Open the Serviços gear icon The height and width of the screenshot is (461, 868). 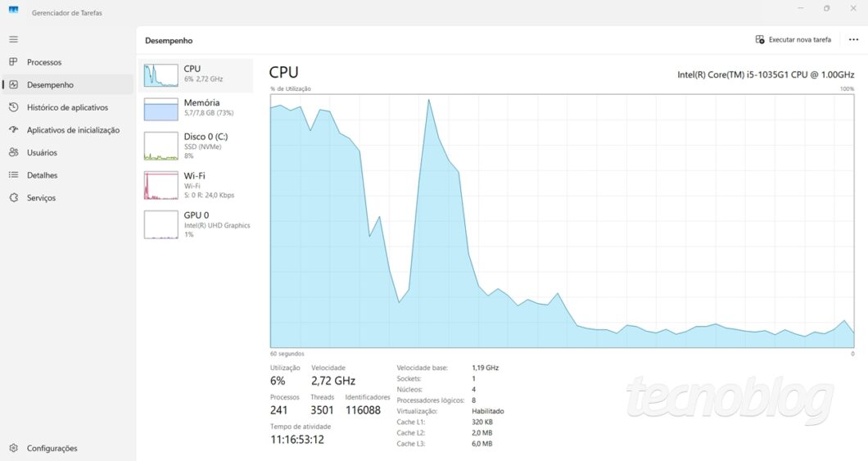(13, 197)
